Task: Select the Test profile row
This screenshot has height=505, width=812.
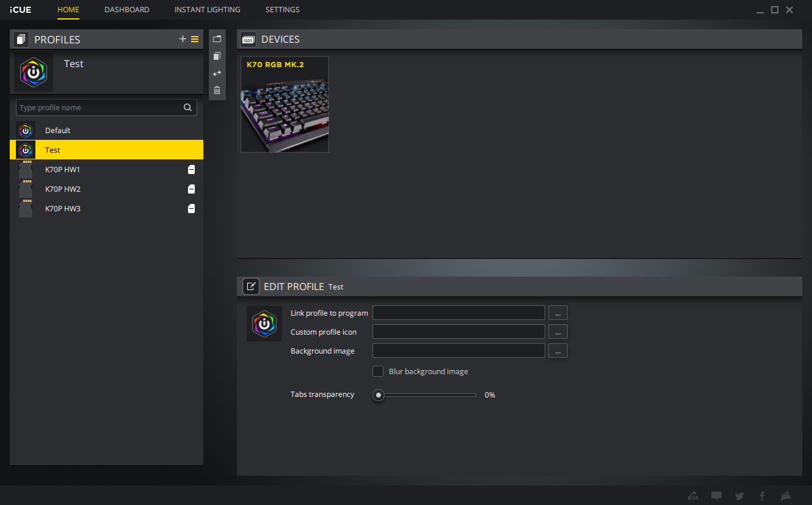Action: click(x=106, y=150)
